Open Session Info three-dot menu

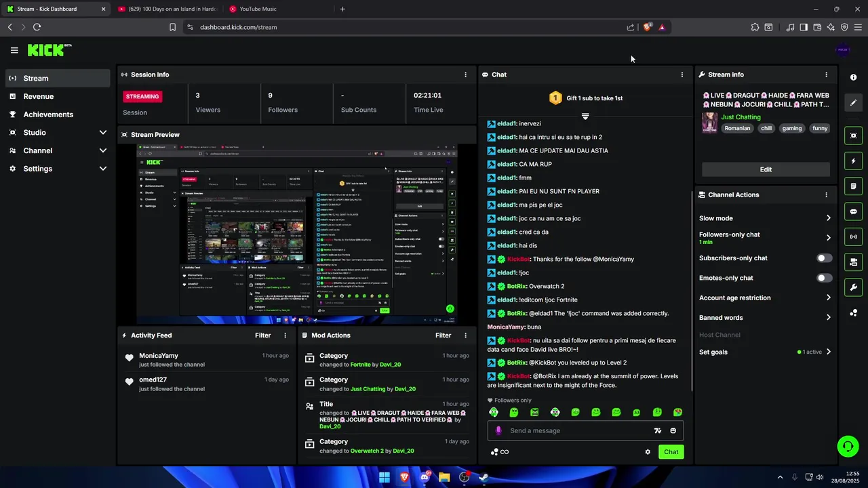pos(465,75)
